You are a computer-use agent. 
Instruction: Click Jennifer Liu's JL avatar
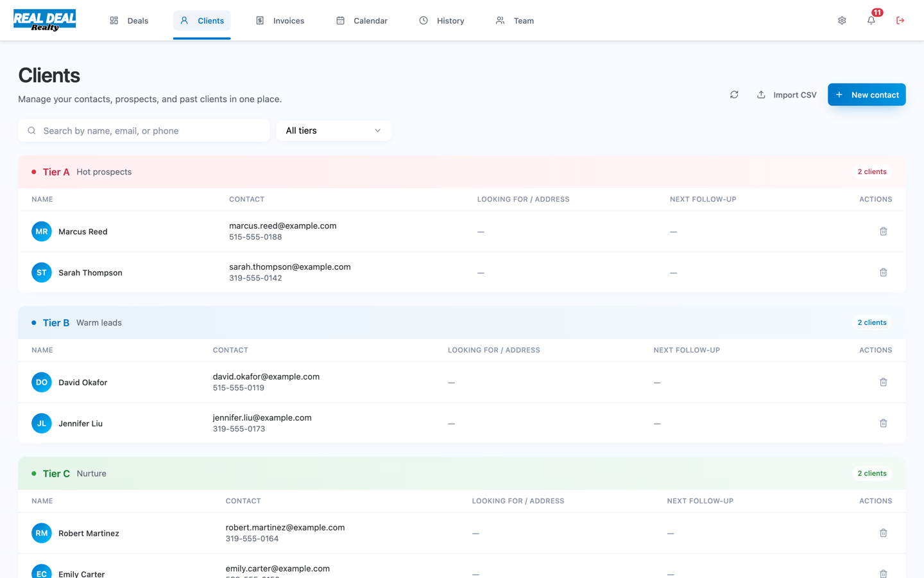click(x=42, y=423)
